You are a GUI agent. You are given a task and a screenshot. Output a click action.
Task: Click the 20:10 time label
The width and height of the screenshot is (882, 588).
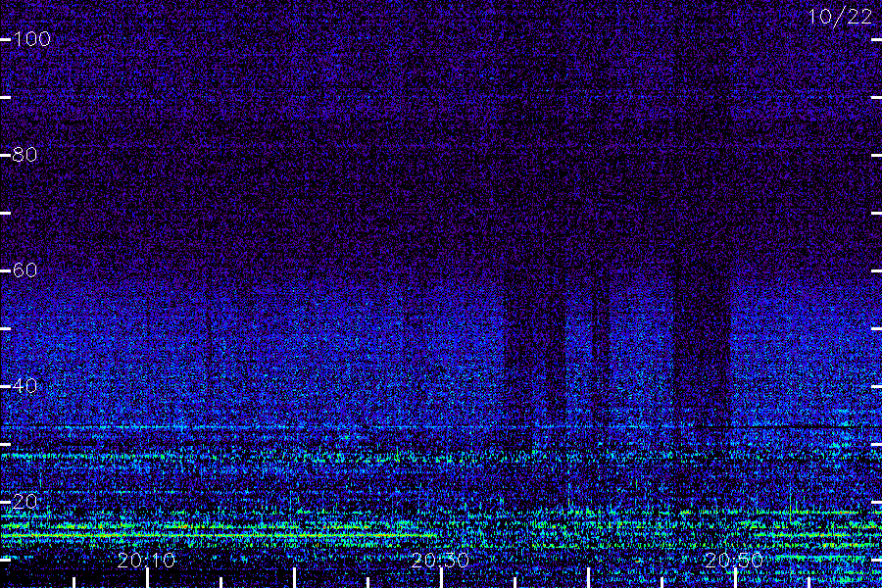point(146,561)
